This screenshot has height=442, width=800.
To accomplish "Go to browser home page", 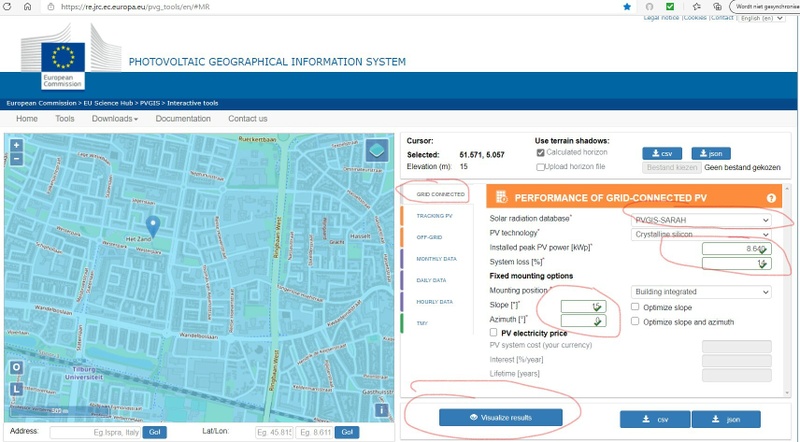I will coord(28,7).
